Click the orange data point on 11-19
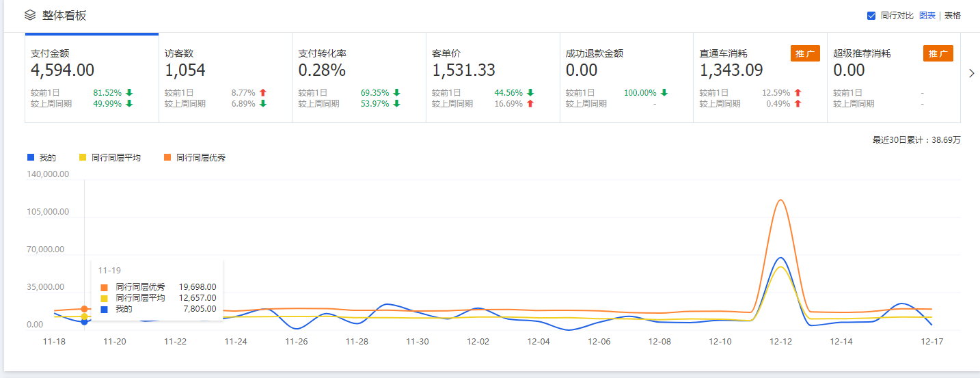 tap(84, 309)
